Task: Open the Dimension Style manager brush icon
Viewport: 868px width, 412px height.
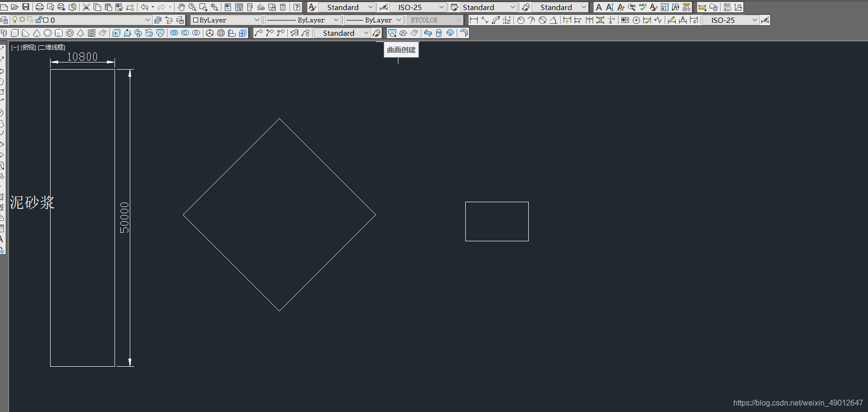Action: tap(383, 7)
